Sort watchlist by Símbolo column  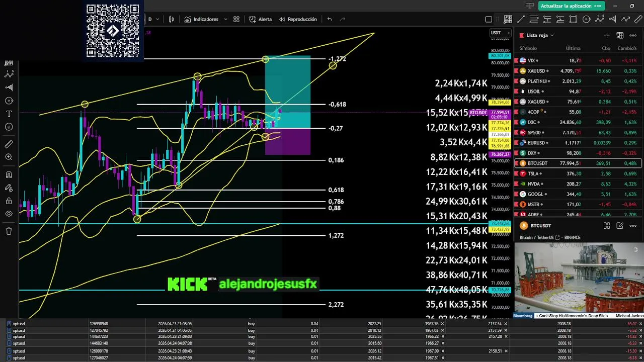tap(528, 48)
